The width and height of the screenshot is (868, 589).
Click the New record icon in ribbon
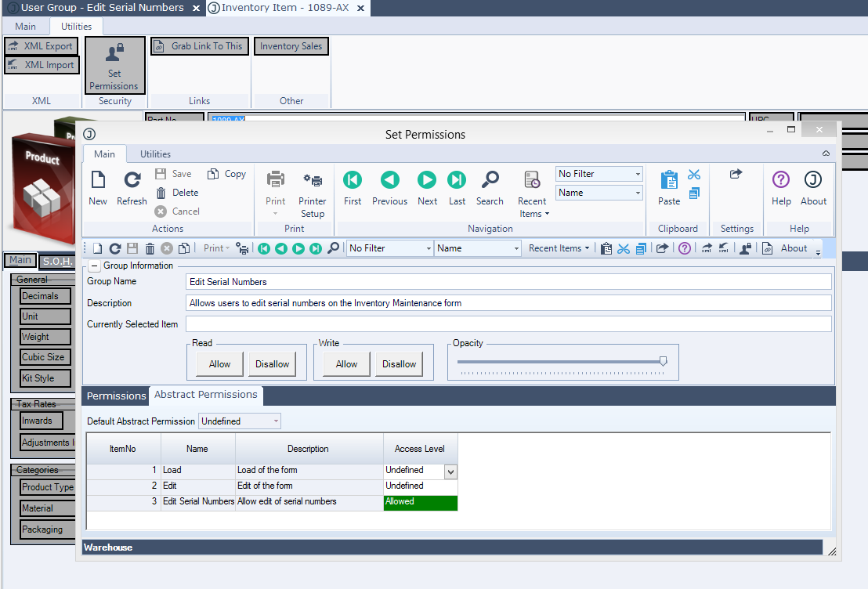click(98, 182)
